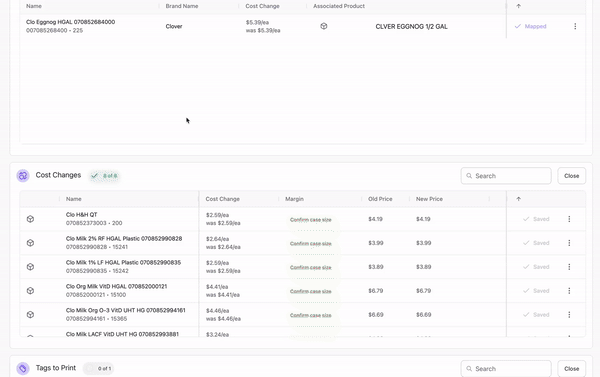This screenshot has width=600, height=377.
Task: Click Saved status for Clo Milk Org O-3
Action: [536, 315]
